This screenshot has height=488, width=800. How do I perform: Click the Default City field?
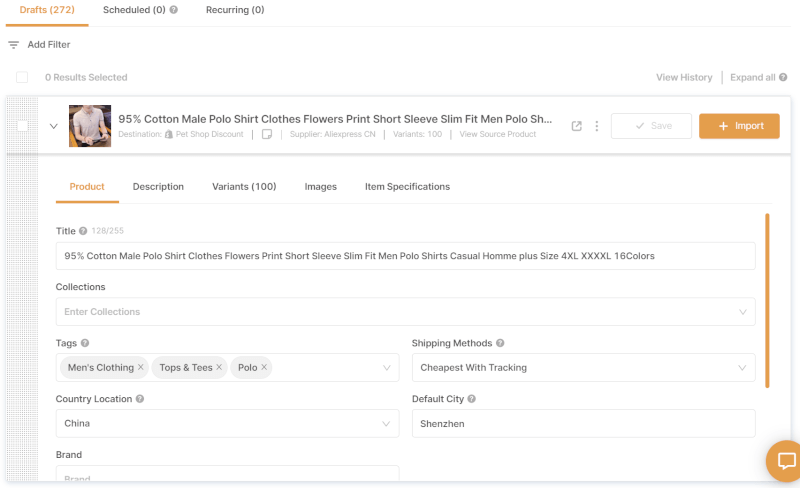pos(584,423)
